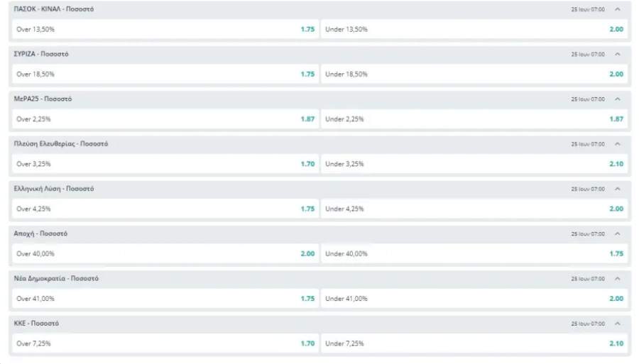Select Under 13,50% at 2.00 odds
Viewport: 639px width, 364px height.
(474, 29)
